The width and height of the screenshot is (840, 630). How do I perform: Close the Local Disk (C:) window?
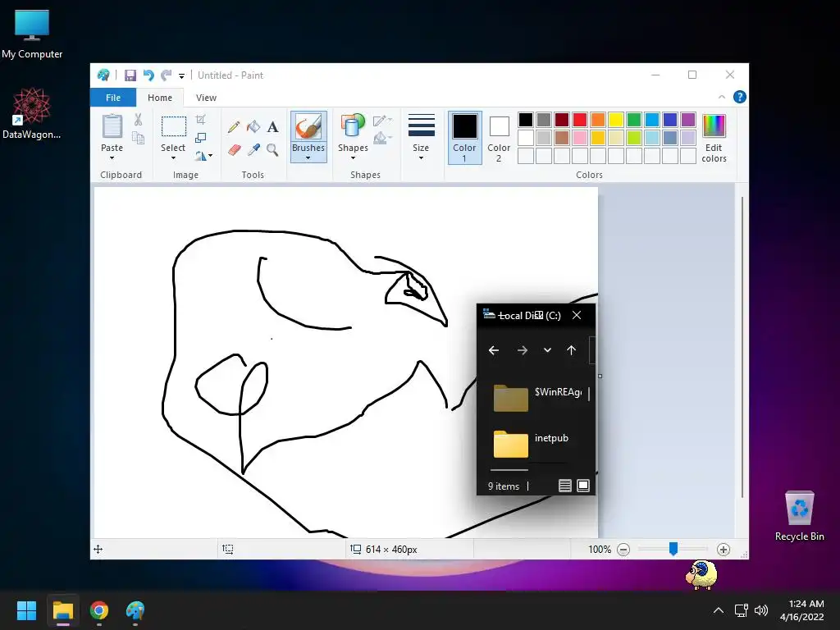tap(577, 315)
